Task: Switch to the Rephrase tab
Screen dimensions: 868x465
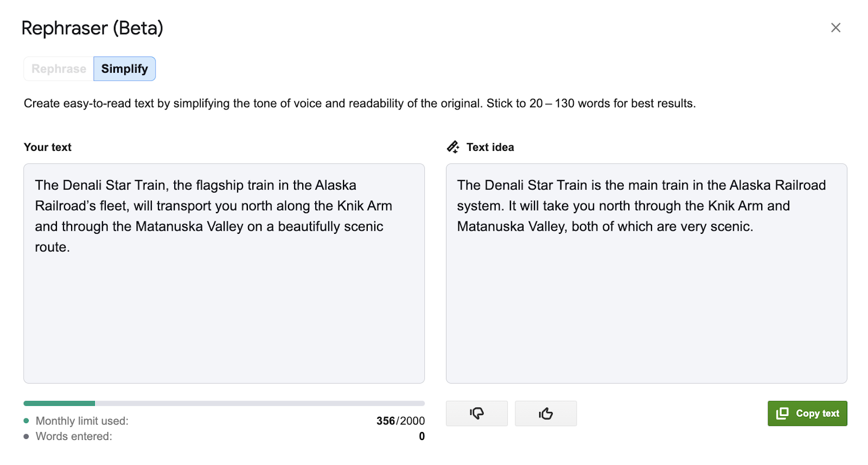Action: [59, 69]
